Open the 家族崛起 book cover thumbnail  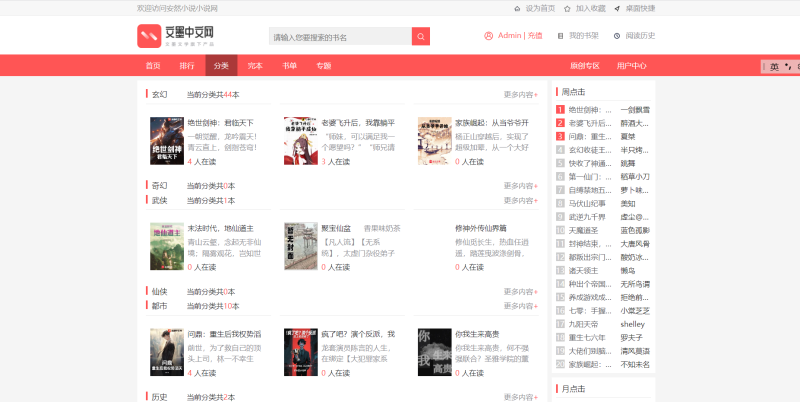tap(435, 141)
